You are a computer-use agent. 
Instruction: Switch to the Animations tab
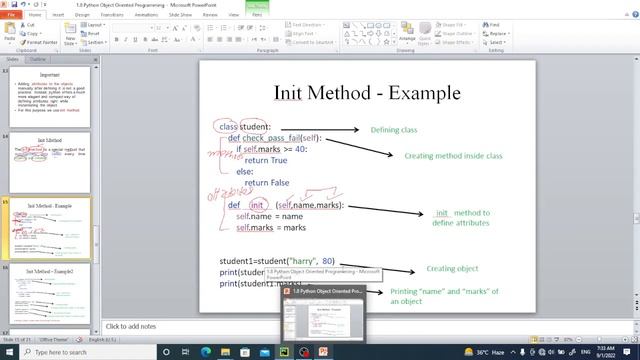(146, 15)
